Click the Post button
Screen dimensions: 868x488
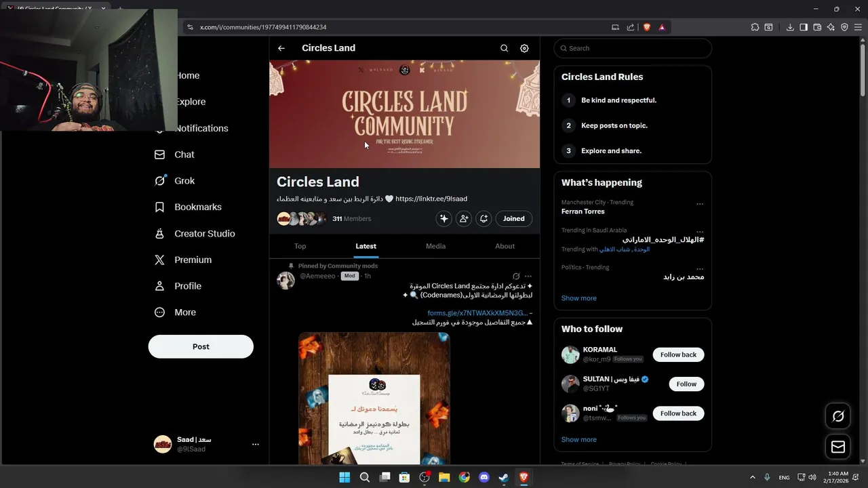tap(201, 346)
